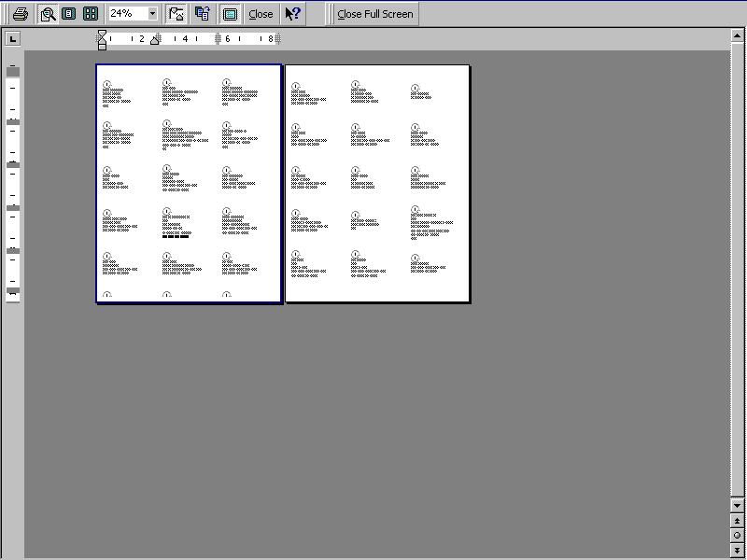The width and height of the screenshot is (747, 560).
Task: Go to next page using double-down arrow
Action: pyautogui.click(x=738, y=551)
